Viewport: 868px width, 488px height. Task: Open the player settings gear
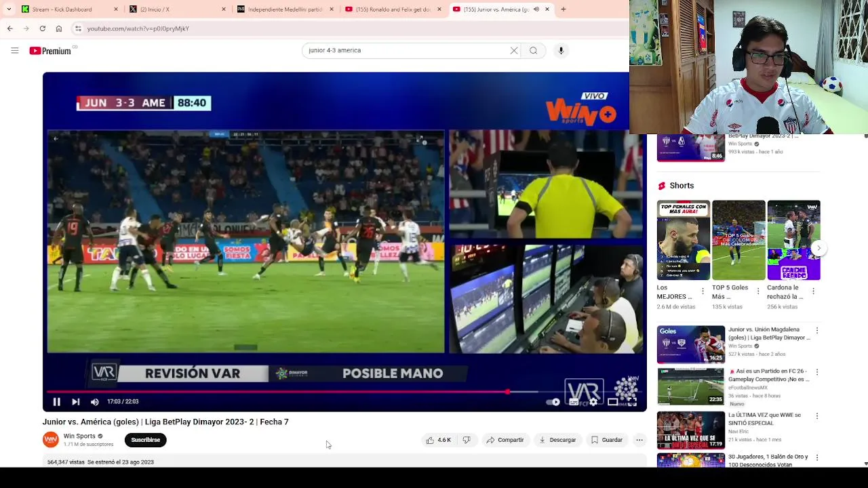(x=593, y=402)
